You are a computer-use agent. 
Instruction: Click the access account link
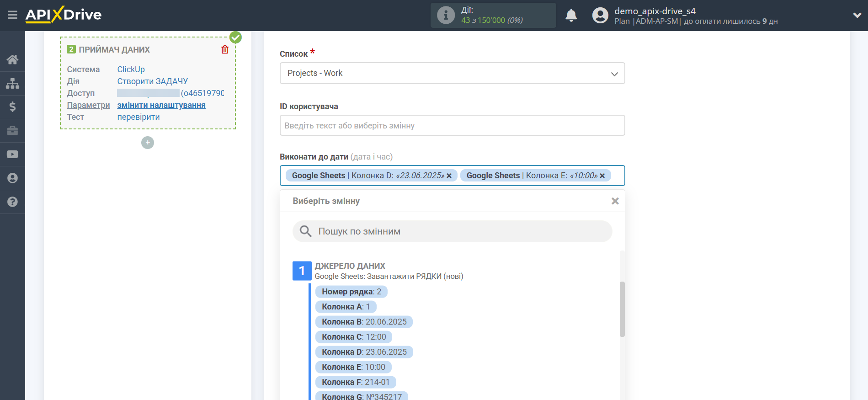170,93
